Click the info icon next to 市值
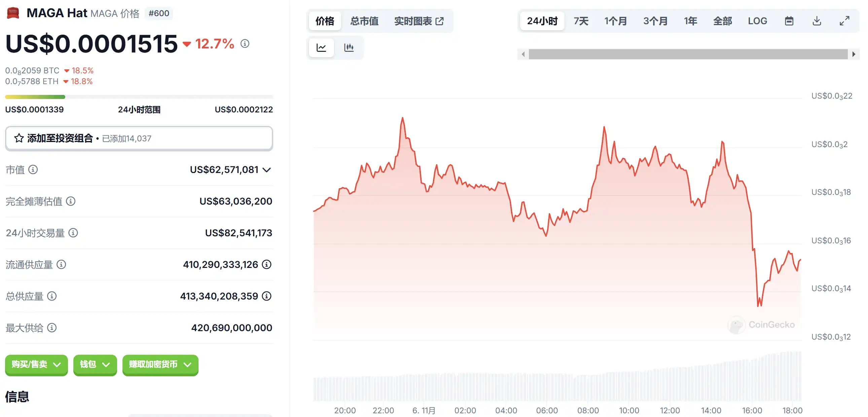868x417 pixels. coord(33,169)
